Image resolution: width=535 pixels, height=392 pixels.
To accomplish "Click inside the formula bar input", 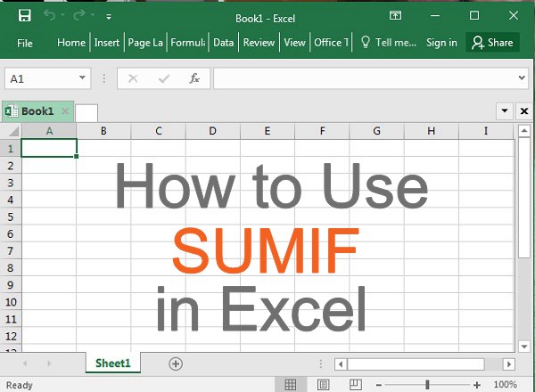I will tap(365, 78).
